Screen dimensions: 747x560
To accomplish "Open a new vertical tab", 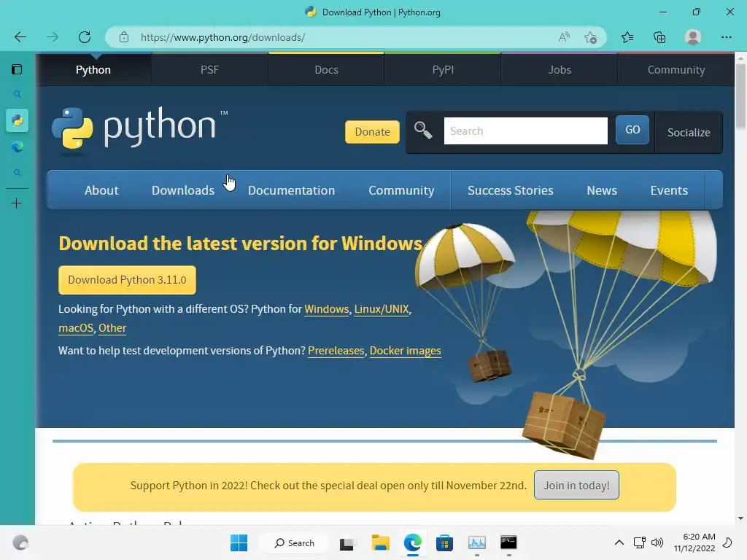I will click(x=17, y=203).
